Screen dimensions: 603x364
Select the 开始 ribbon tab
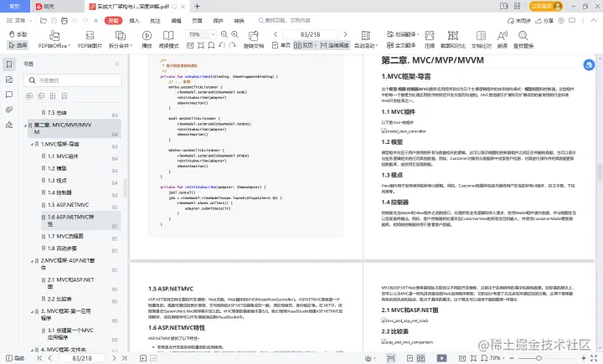[113, 20]
